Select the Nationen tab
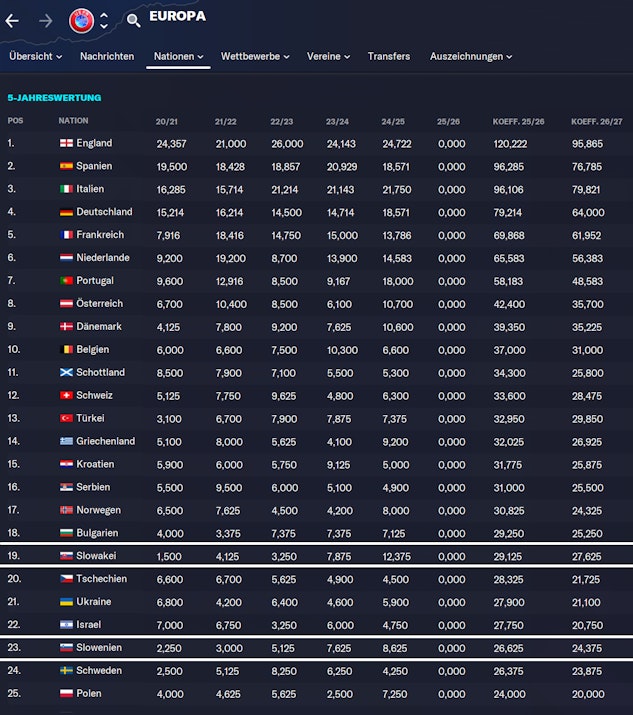 click(178, 57)
